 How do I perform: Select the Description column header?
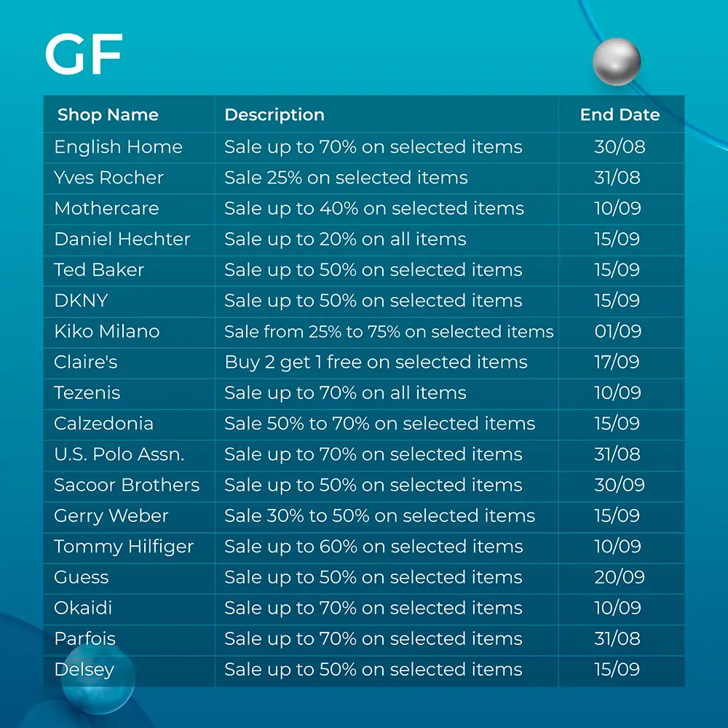coord(274,115)
